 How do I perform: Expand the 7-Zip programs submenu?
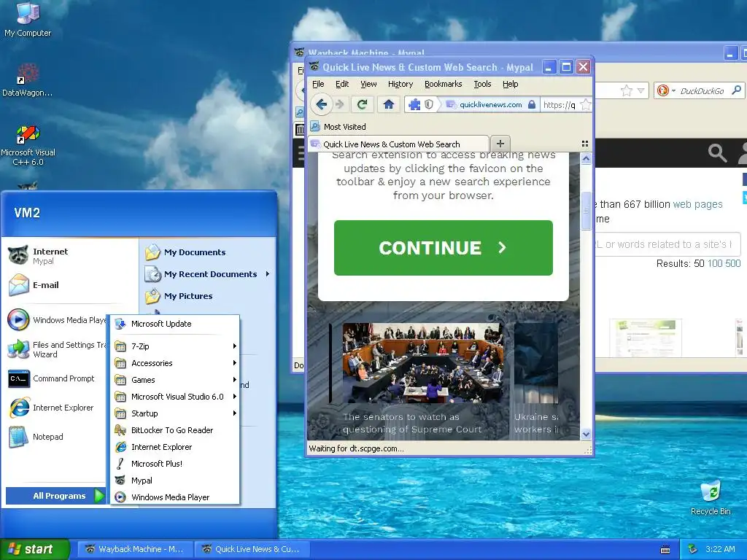[x=175, y=346]
